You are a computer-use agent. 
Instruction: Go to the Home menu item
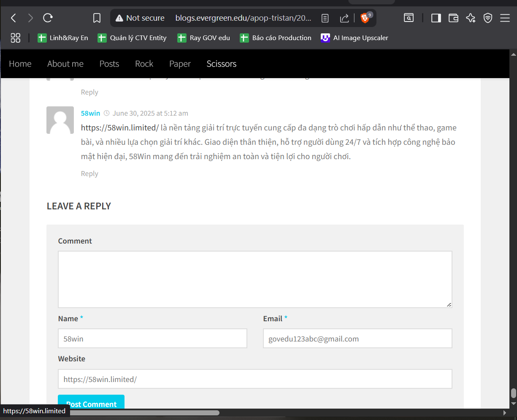coord(20,64)
